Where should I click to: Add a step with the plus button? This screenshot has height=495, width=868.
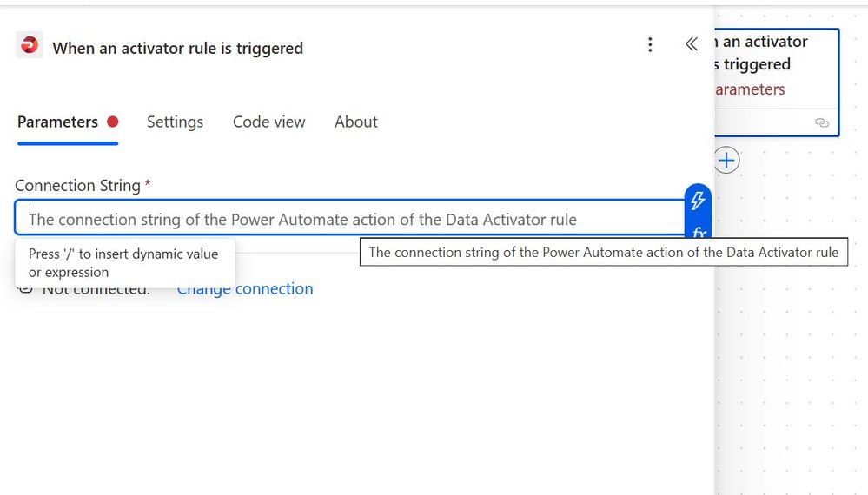(726, 160)
